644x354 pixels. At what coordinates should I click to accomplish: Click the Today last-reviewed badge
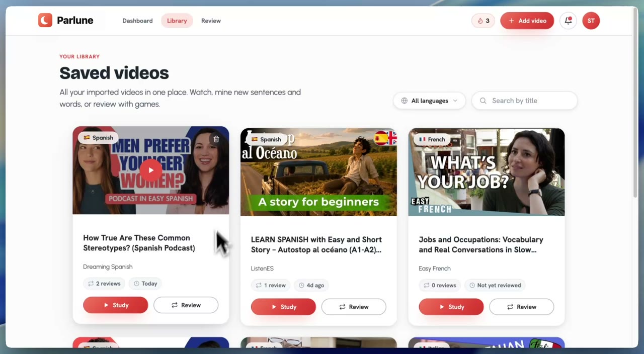(145, 284)
